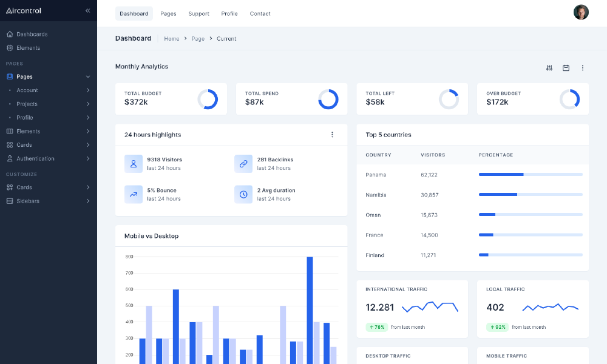
Task: Click the Authentication user icon in sidebar
Action: [8, 158]
